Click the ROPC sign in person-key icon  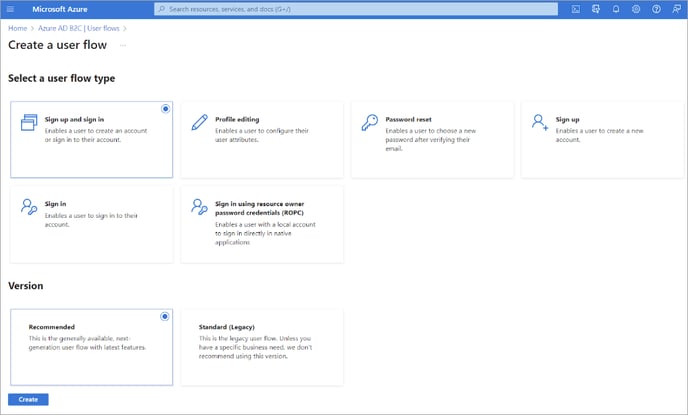coord(199,207)
